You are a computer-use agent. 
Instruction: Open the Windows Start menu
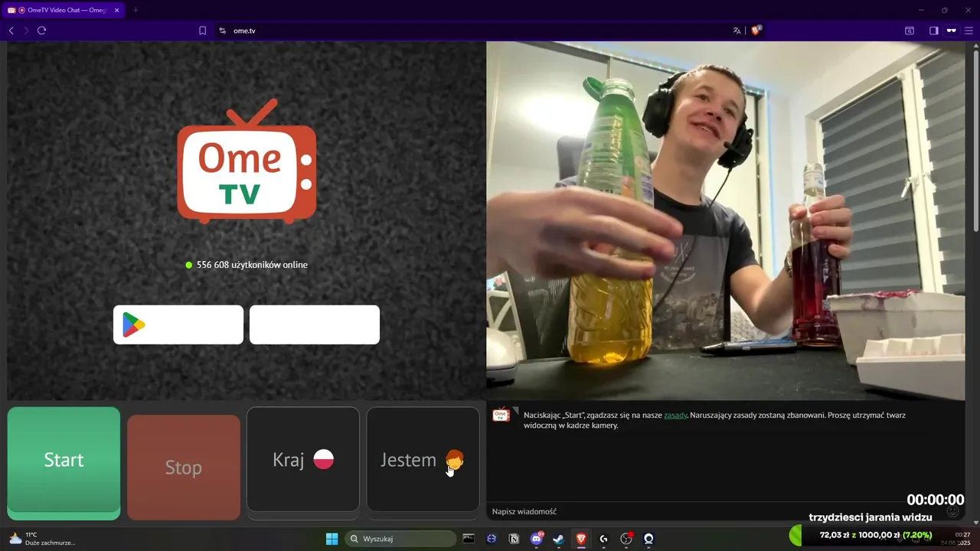tap(332, 539)
